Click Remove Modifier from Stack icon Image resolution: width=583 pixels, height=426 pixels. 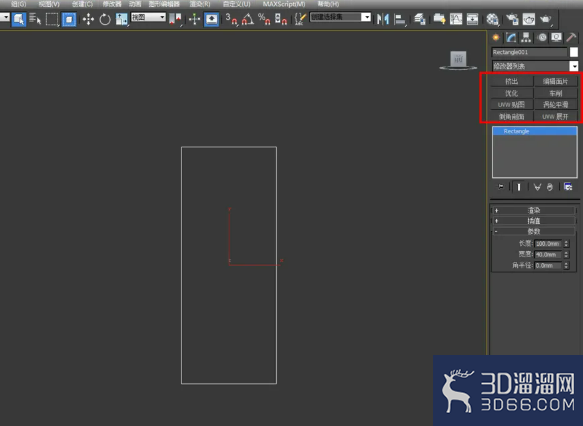550,187
